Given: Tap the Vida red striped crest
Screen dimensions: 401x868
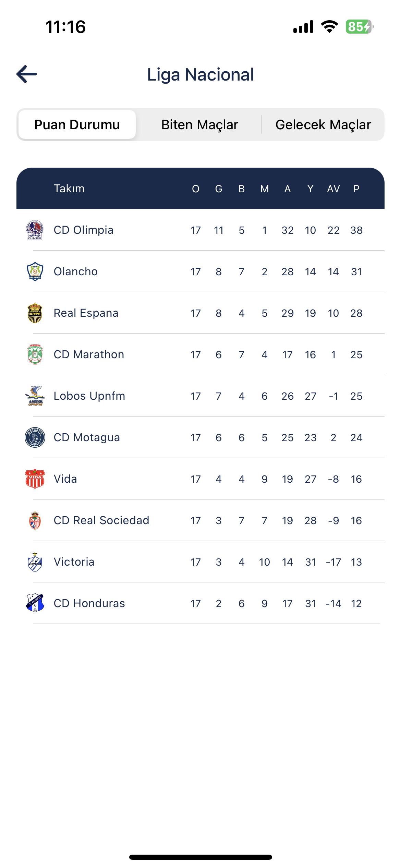Looking at the screenshot, I should [35, 479].
